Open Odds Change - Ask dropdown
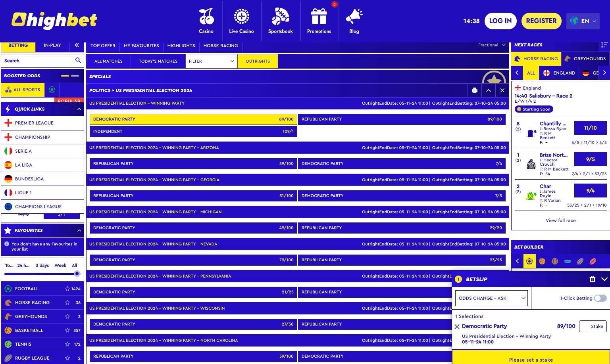This screenshot has height=364, width=610. click(491, 298)
